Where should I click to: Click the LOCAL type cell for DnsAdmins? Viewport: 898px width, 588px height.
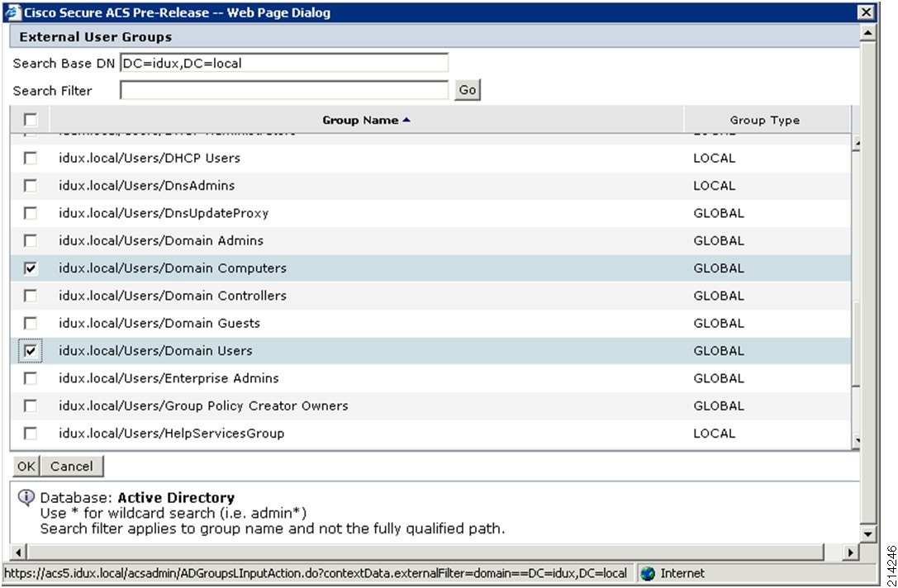point(714,186)
